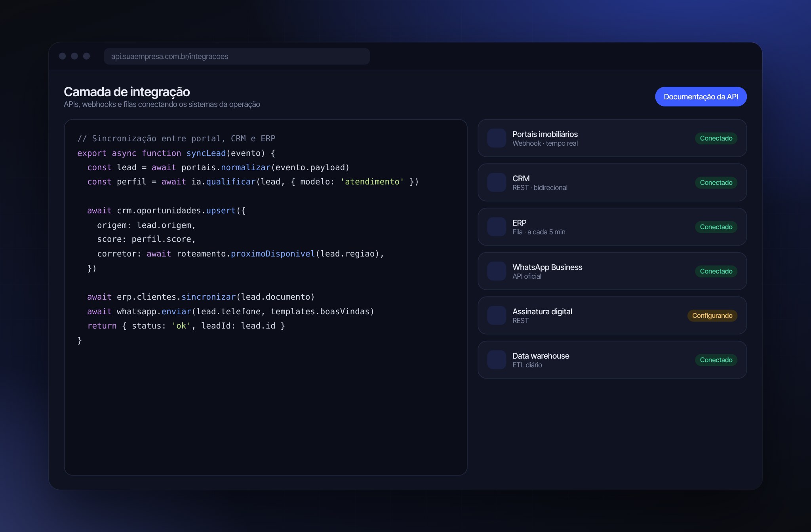This screenshot has width=811, height=532.
Task: Click the Data warehouse title
Action: click(x=541, y=356)
